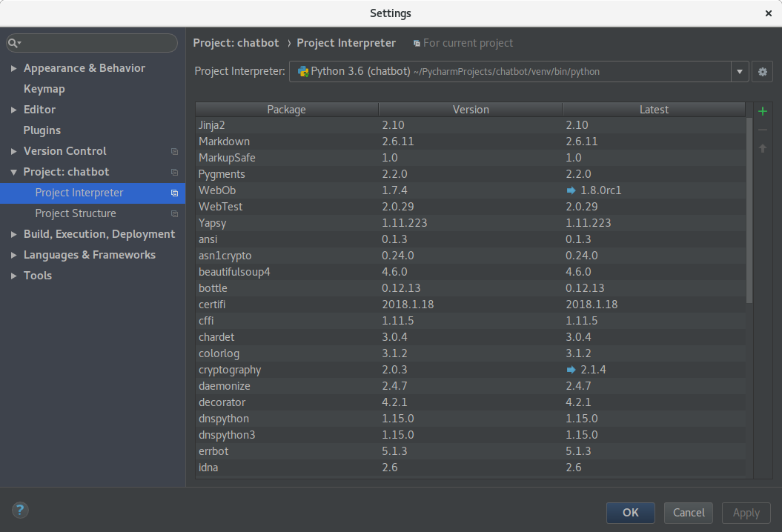Click the Apply button
Image resolution: width=782 pixels, height=532 pixels.
click(x=746, y=513)
